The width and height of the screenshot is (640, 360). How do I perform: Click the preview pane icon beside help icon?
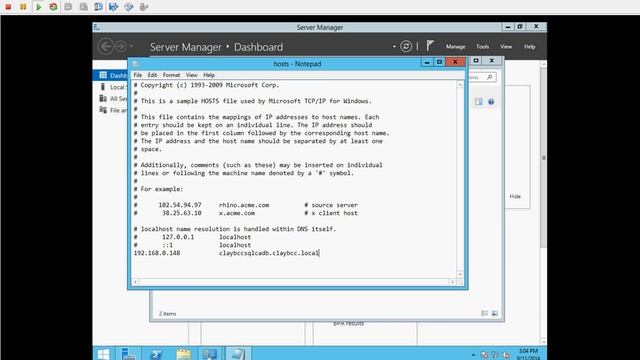click(479, 102)
